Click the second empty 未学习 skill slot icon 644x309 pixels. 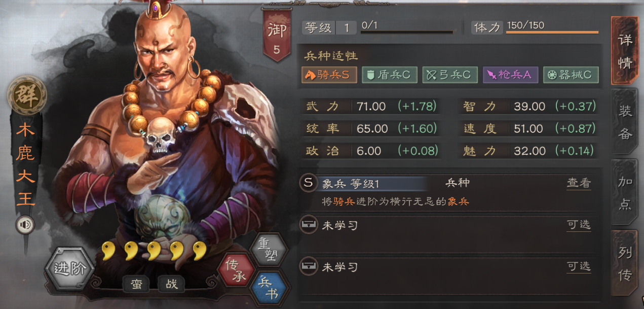(x=308, y=266)
